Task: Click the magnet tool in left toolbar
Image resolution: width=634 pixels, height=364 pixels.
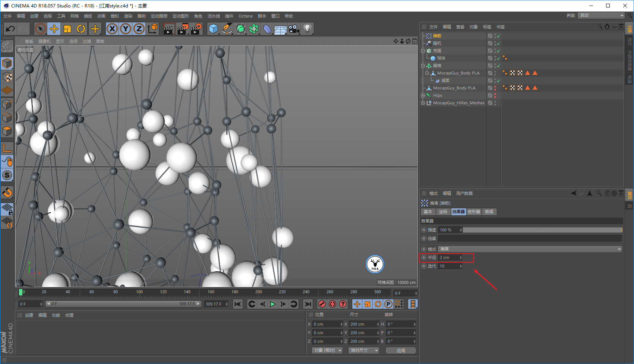Action: (7, 193)
